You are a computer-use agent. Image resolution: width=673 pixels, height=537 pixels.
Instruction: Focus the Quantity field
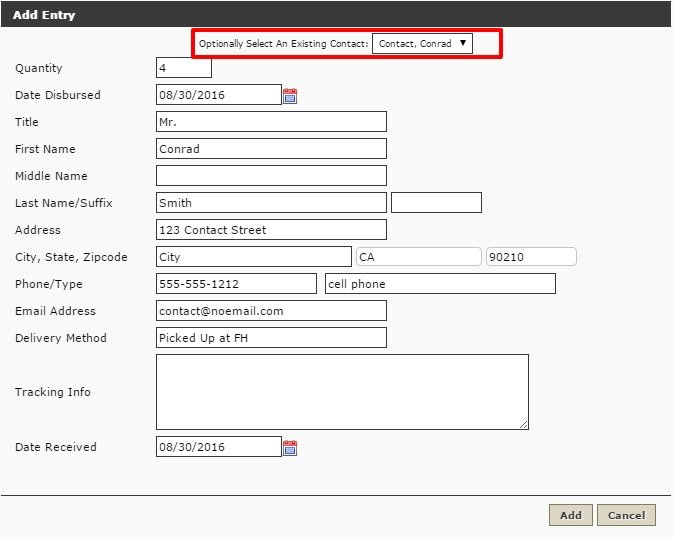(184, 68)
